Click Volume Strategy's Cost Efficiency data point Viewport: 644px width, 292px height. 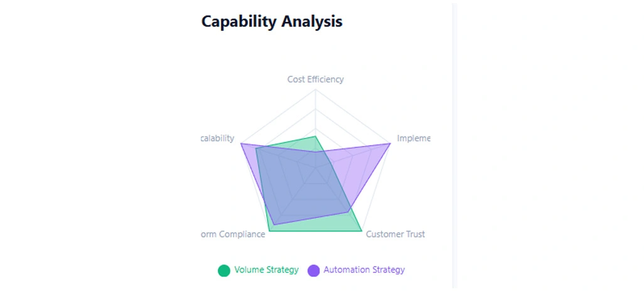tap(315, 136)
